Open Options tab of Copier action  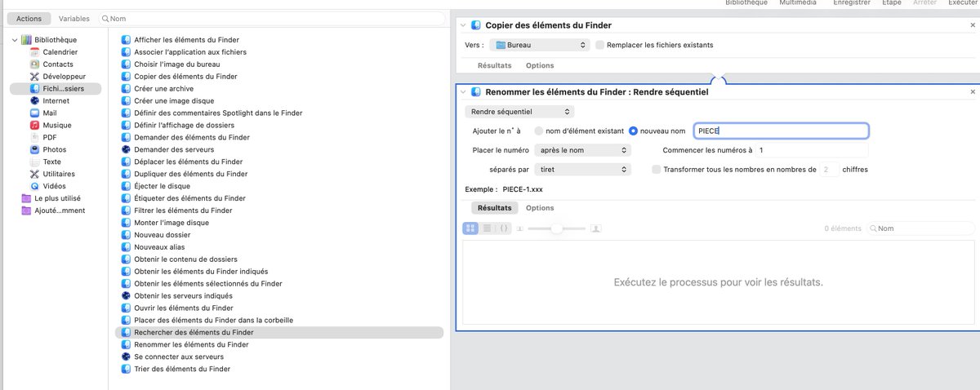pyautogui.click(x=540, y=65)
